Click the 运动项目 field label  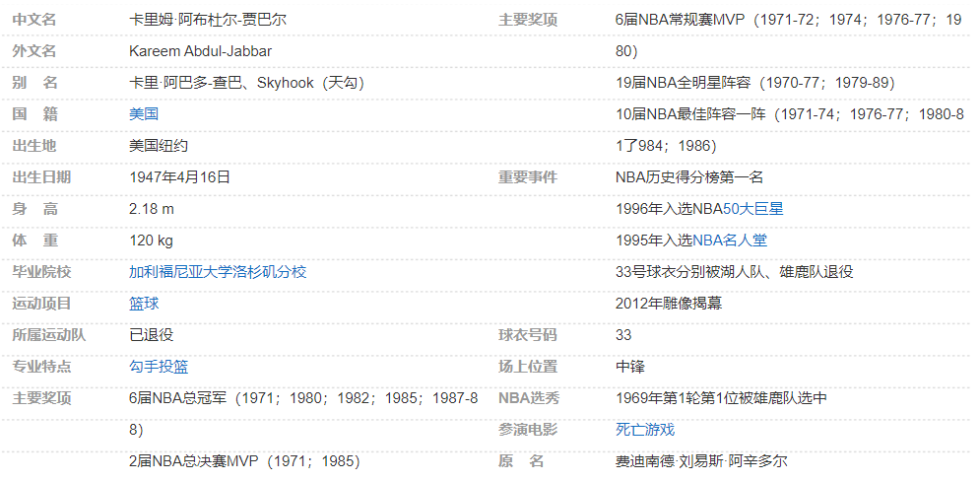click(42, 304)
